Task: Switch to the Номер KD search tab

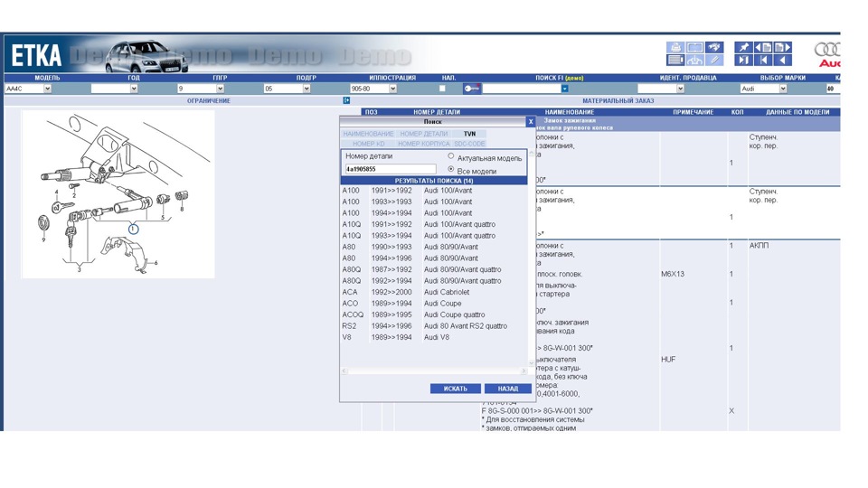Action: tap(368, 144)
